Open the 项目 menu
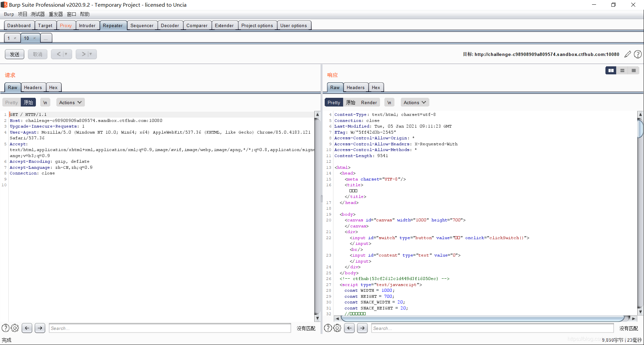 (x=22, y=14)
